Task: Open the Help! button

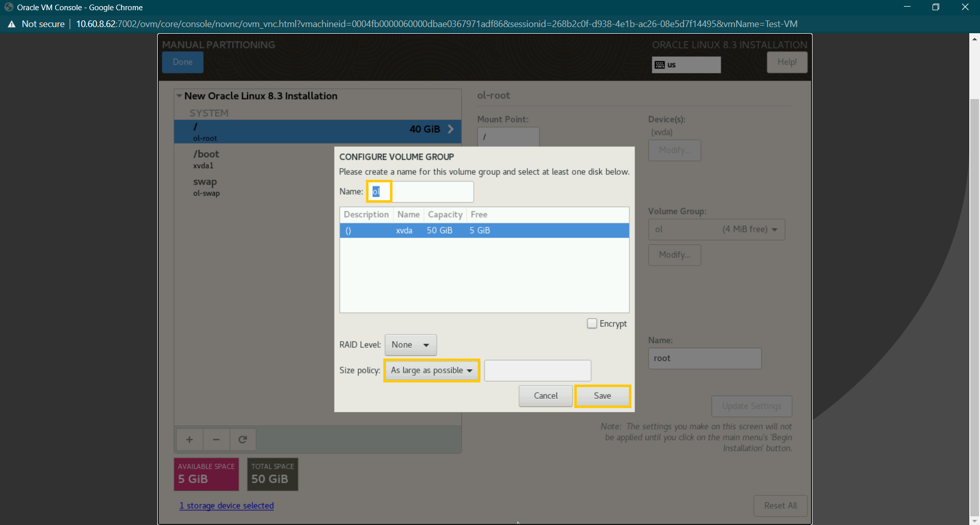Action: pos(787,62)
